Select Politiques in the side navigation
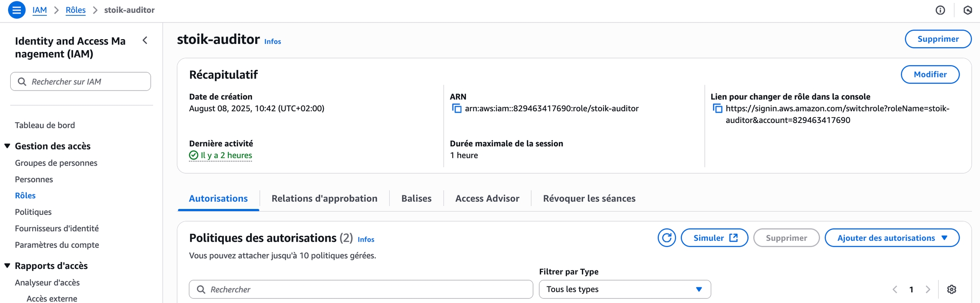The image size is (980, 303). click(x=33, y=212)
